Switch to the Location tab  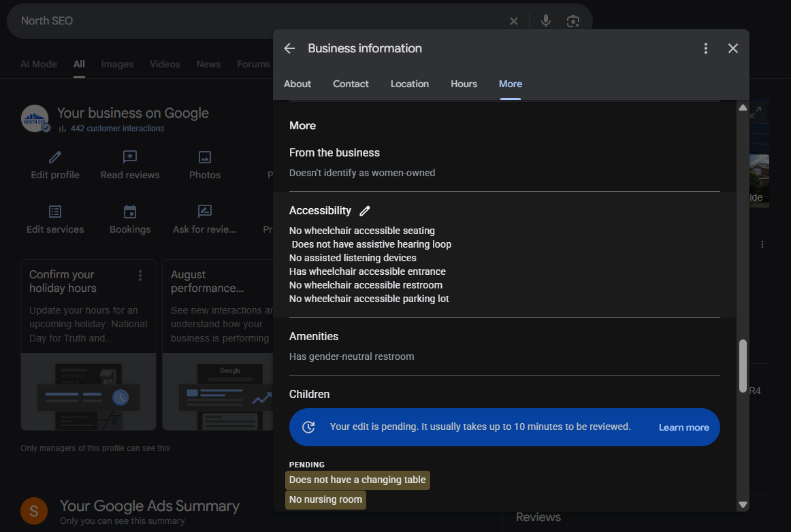410,84
